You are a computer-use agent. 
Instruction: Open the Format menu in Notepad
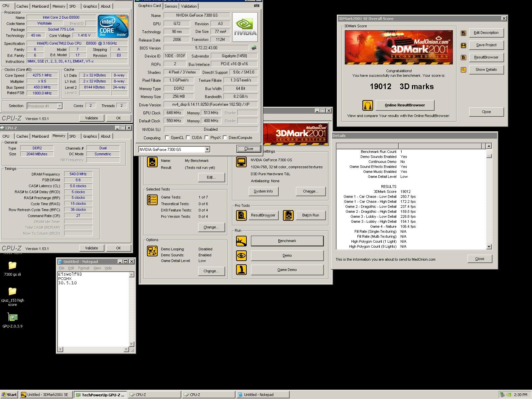pyautogui.click(x=84, y=268)
